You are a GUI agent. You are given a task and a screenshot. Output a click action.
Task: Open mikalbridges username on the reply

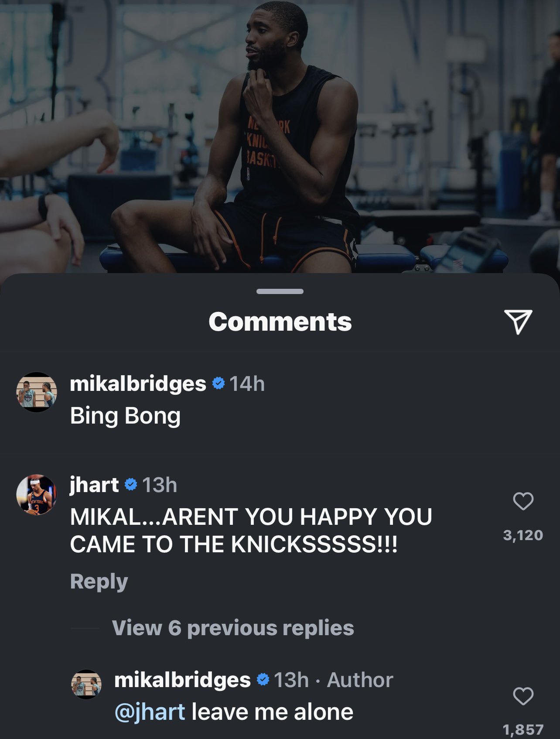pos(182,680)
